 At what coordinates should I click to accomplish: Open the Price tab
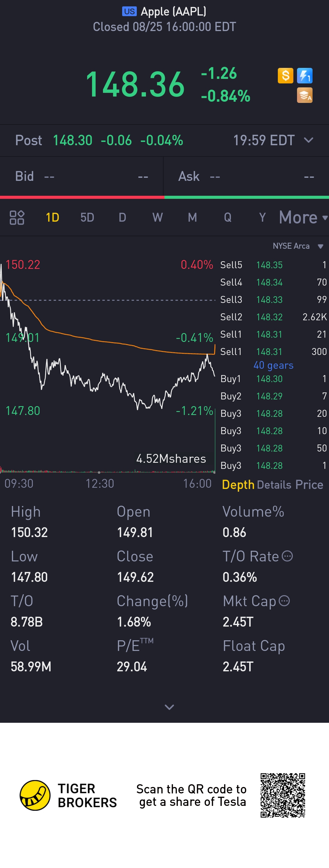coord(309,485)
